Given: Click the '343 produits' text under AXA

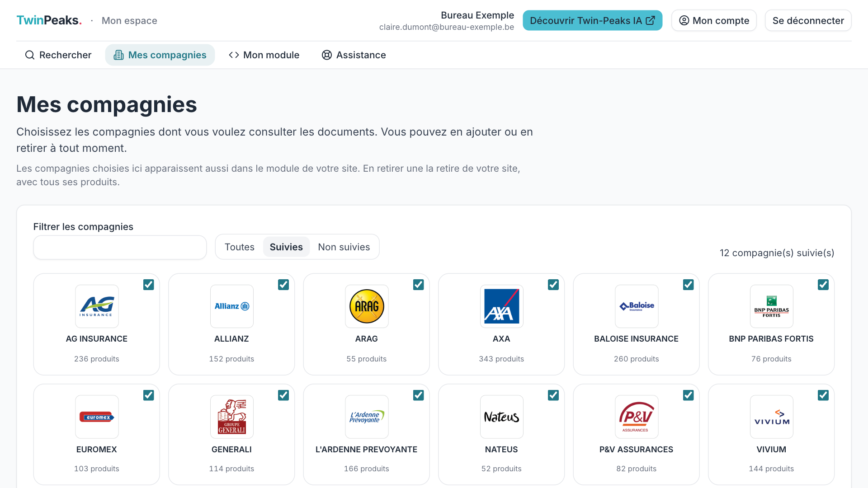Looking at the screenshot, I should click(x=501, y=359).
